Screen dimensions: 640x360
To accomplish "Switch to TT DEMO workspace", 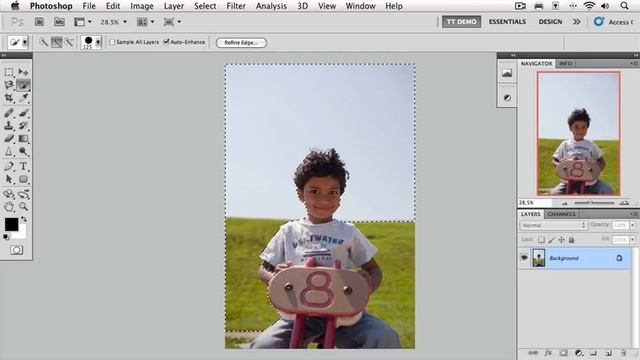I will tap(461, 22).
